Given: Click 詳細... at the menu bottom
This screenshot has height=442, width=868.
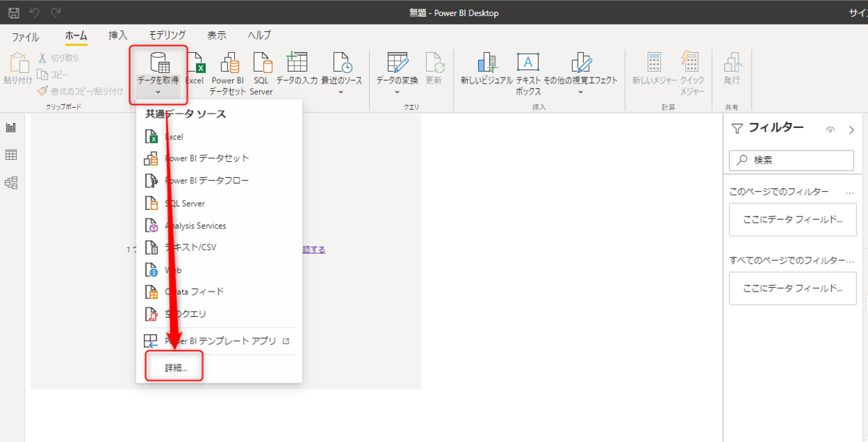Looking at the screenshot, I should (x=176, y=367).
